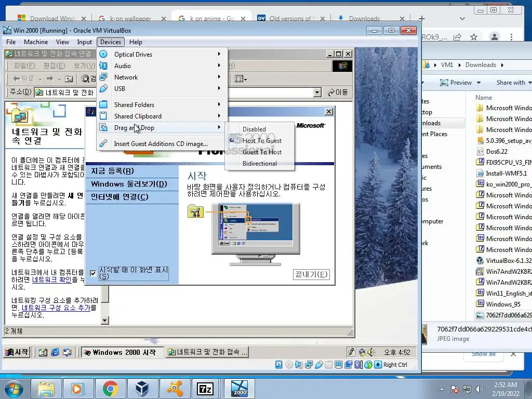Click the keyboard capture arrow icon
This screenshot has height=399, width=532.
coord(378,365)
